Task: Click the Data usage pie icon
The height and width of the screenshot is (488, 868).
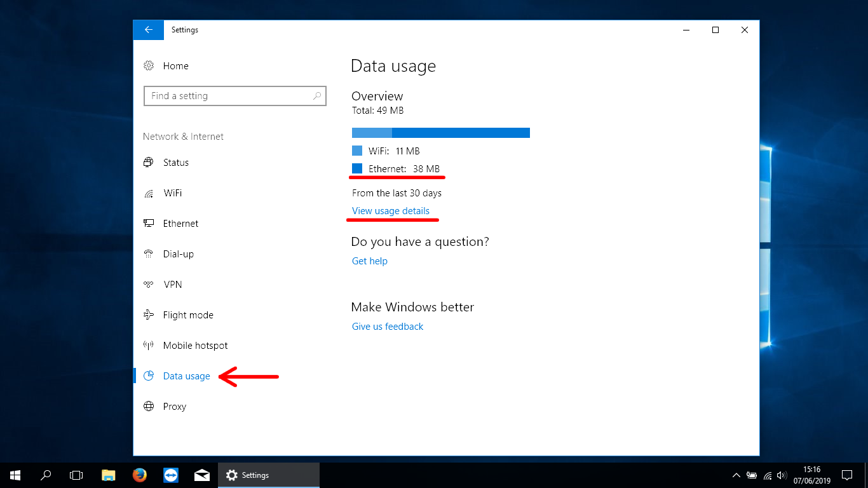Action: tap(149, 376)
